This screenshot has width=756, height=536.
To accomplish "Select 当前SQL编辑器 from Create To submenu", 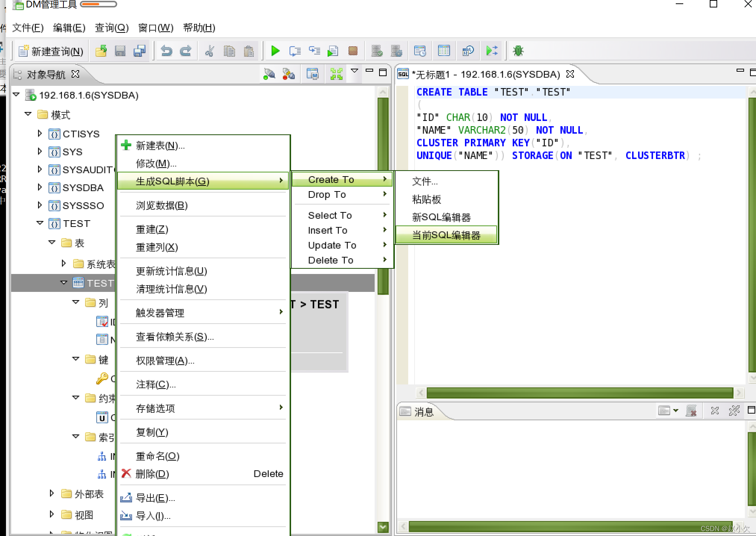I will 444,235.
